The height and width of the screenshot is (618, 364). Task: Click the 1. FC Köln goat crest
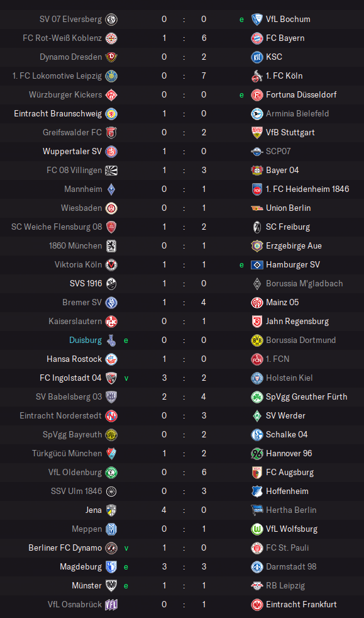(256, 76)
